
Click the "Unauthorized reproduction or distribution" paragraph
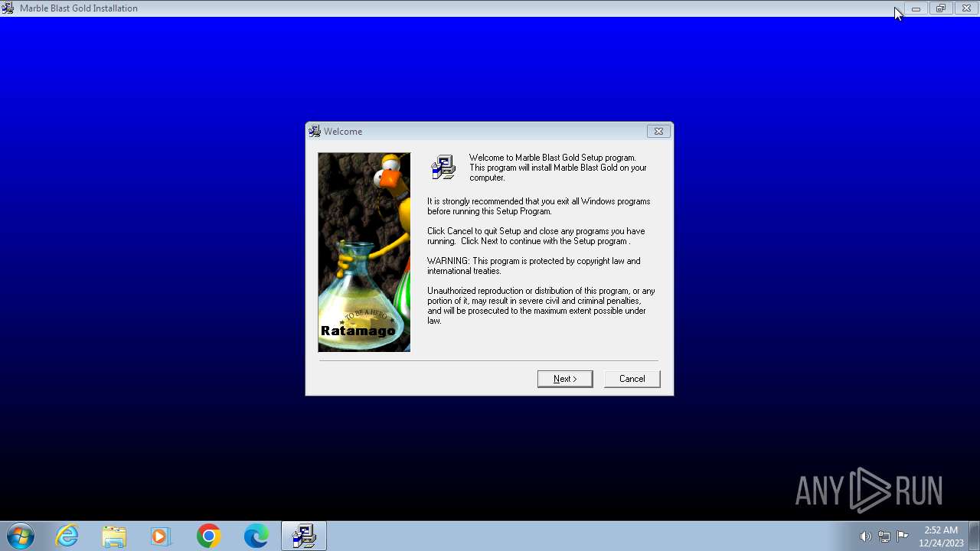pyautogui.click(x=541, y=305)
